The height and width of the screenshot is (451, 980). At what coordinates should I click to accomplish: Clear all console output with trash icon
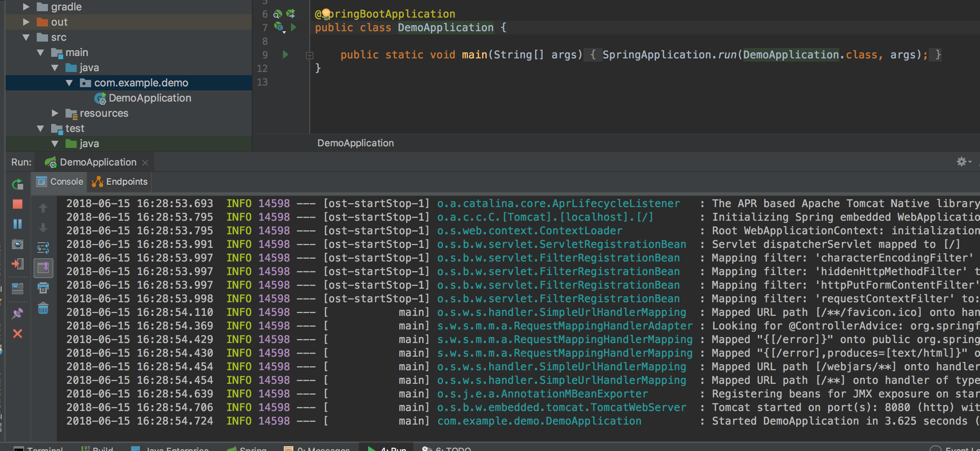[43, 308]
